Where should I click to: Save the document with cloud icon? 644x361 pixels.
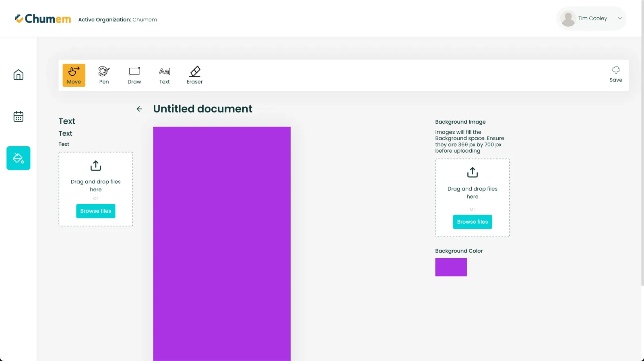pos(616,75)
